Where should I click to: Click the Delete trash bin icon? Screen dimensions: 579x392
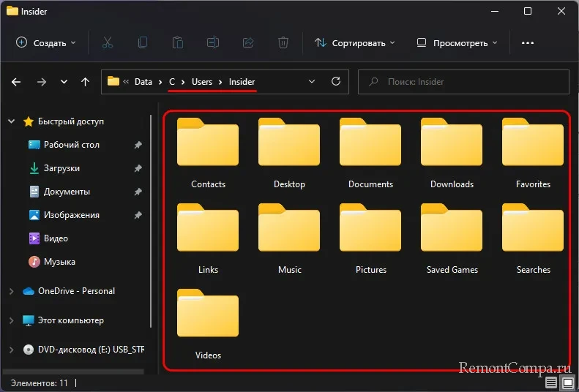[283, 43]
